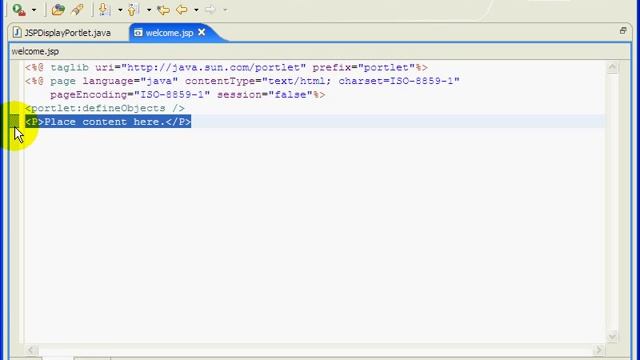640x360 pixels.
Task: Expand the Previous Annotation dropdown arrow
Action: [149, 10]
